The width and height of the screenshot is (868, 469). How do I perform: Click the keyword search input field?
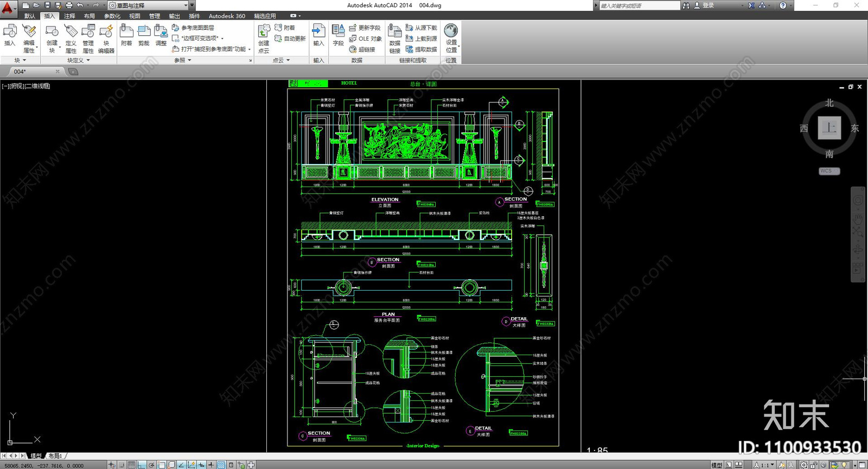pos(638,5)
